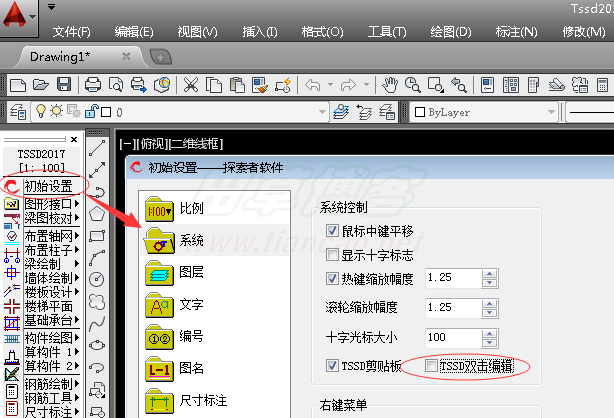This screenshot has height=418, width=614.
Task: Toggle TSSD剪贴板 checkbox
Action: [x=332, y=366]
